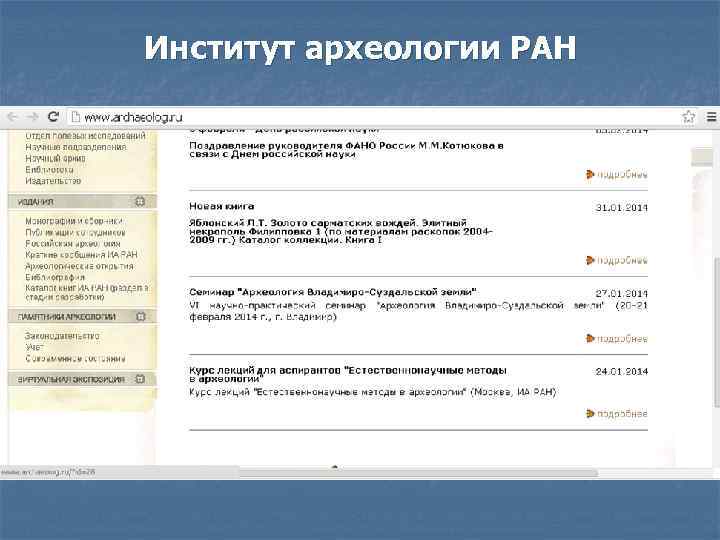Screen dimensions: 720x540
Task: Open the Новая книга headline
Action: (x=222, y=206)
